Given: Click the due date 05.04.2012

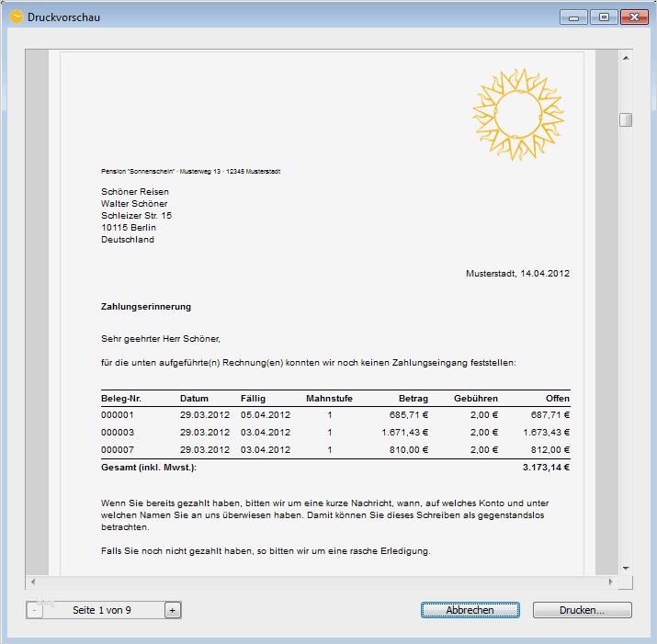Looking at the screenshot, I should pyautogui.click(x=266, y=415).
